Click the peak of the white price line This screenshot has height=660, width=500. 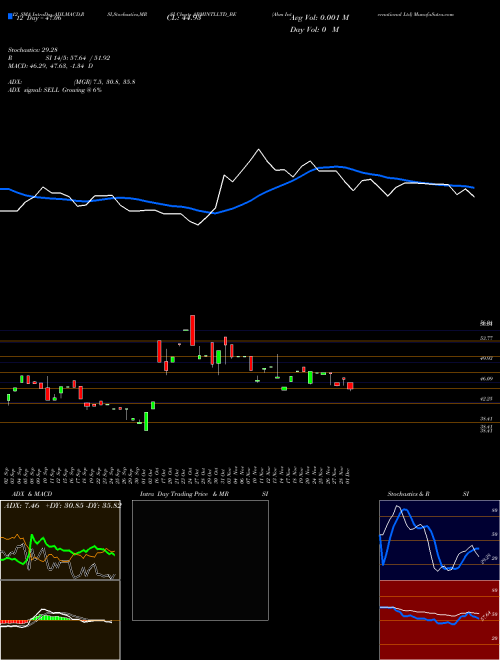tap(258, 149)
